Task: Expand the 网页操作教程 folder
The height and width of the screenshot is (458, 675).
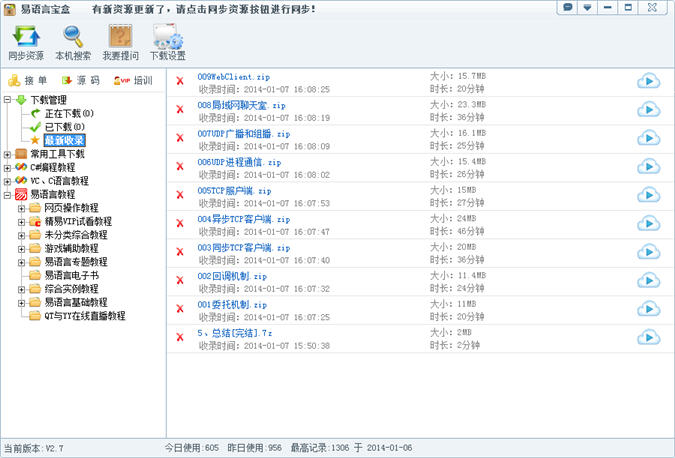Action: click(x=21, y=208)
